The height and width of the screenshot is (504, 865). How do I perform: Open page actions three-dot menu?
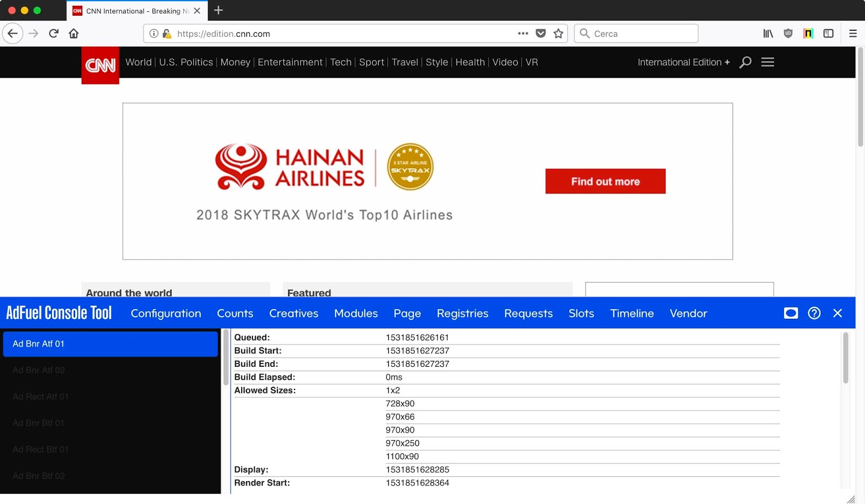click(x=523, y=33)
